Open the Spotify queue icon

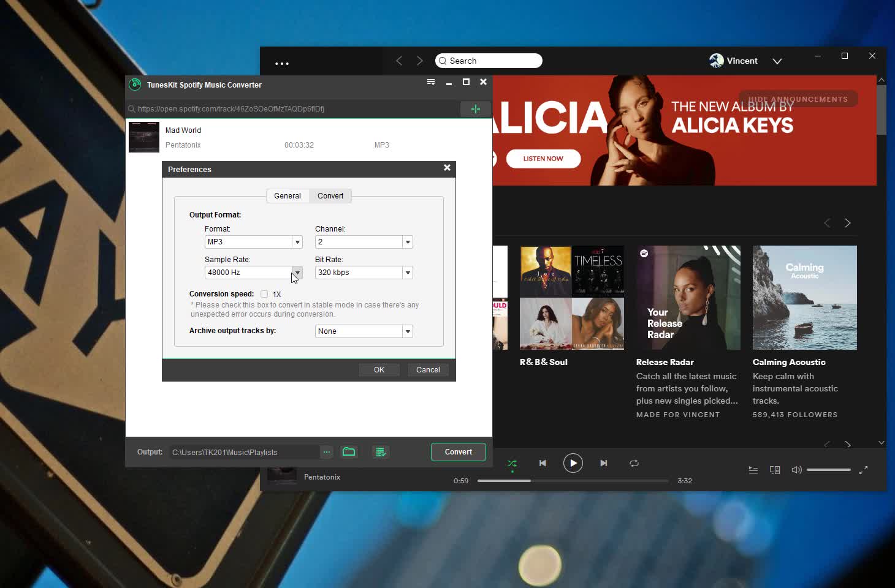(753, 470)
